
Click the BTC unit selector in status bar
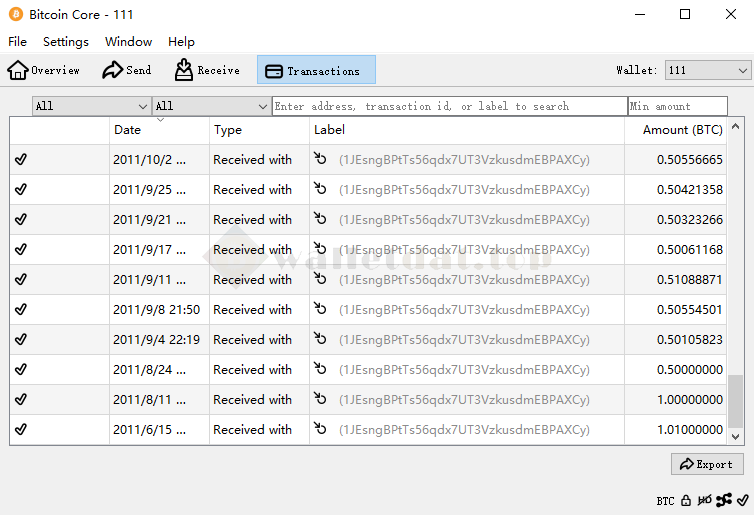pos(665,500)
